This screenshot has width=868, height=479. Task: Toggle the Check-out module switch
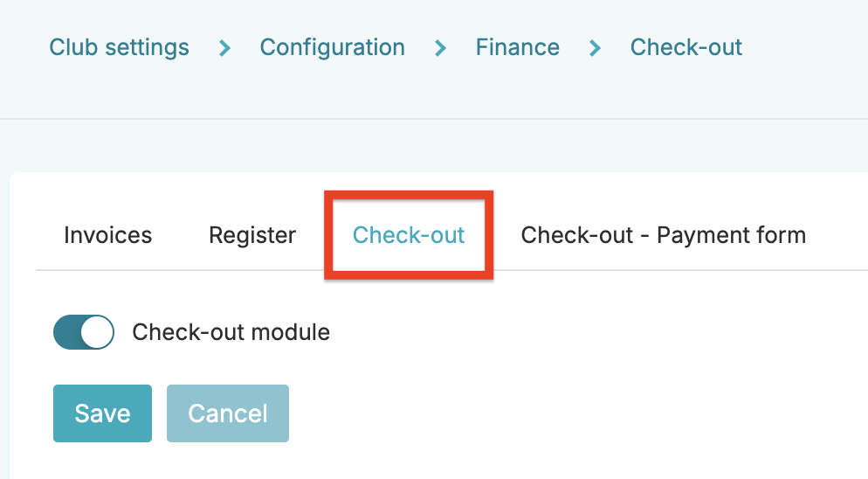84,332
